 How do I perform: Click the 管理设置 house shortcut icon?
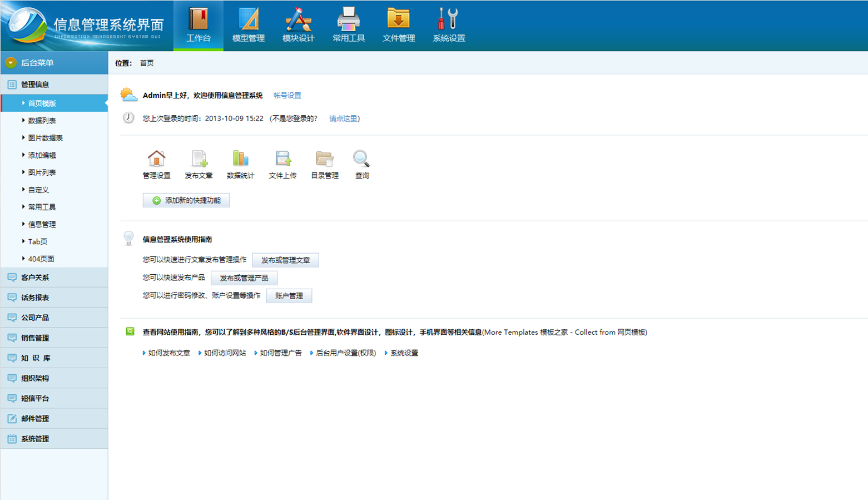point(156,159)
